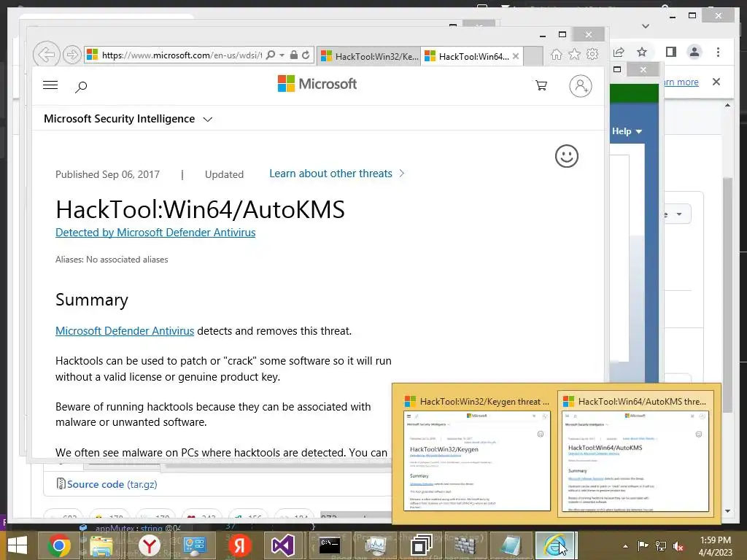The width and height of the screenshot is (747, 560).
Task: Open the clock showing 1:59 PM
Action: click(x=715, y=546)
